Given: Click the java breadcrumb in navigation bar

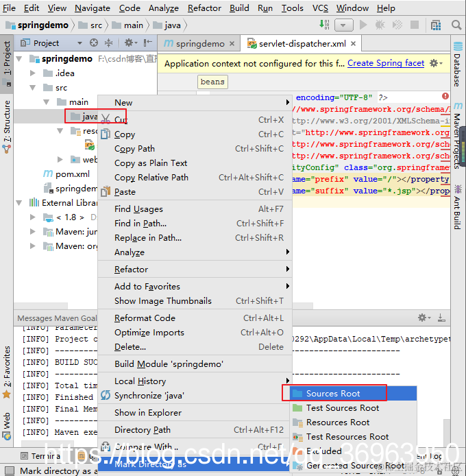Looking at the screenshot, I should (x=167, y=25).
